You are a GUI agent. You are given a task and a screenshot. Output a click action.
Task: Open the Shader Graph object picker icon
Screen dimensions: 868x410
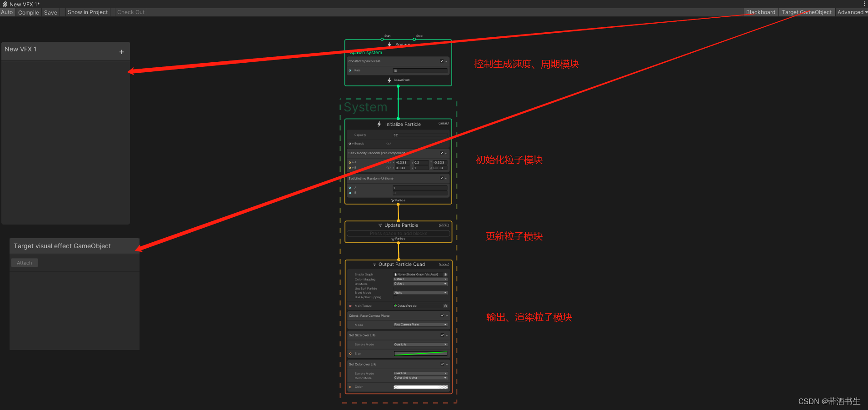click(x=445, y=275)
